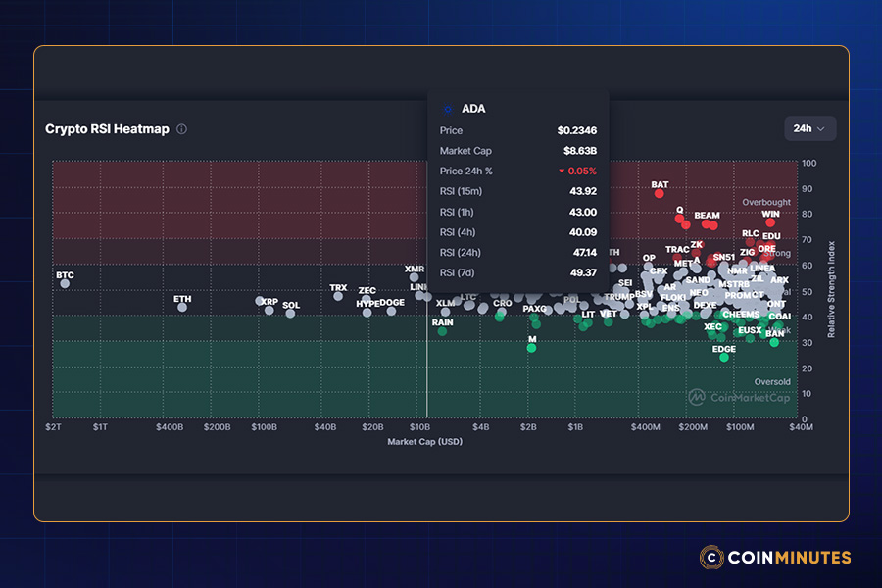The width and height of the screenshot is (882, 588).
Task: Select the ETH data point
Action: pos(182,307)
